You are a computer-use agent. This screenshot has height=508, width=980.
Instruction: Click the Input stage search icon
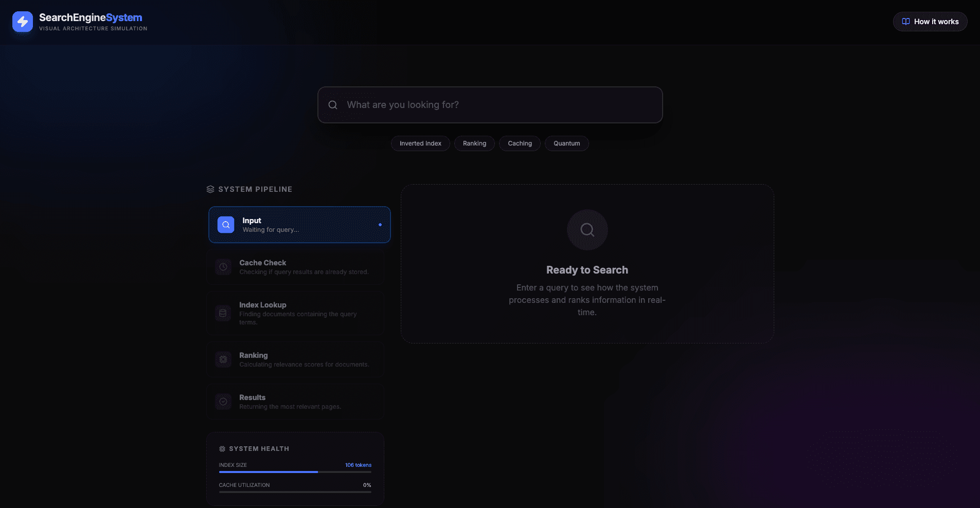click(x=226, y=225)
